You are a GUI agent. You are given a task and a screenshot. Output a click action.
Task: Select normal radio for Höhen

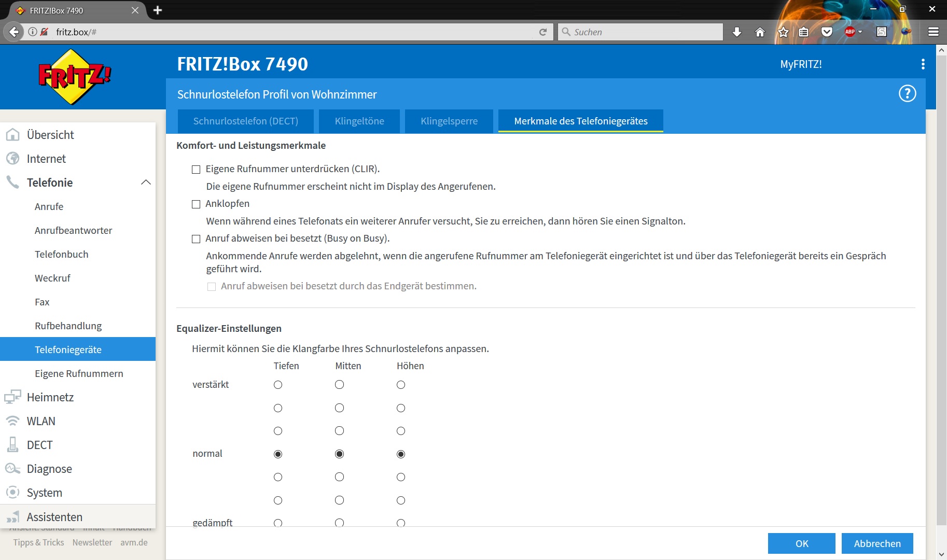point(401,454)
